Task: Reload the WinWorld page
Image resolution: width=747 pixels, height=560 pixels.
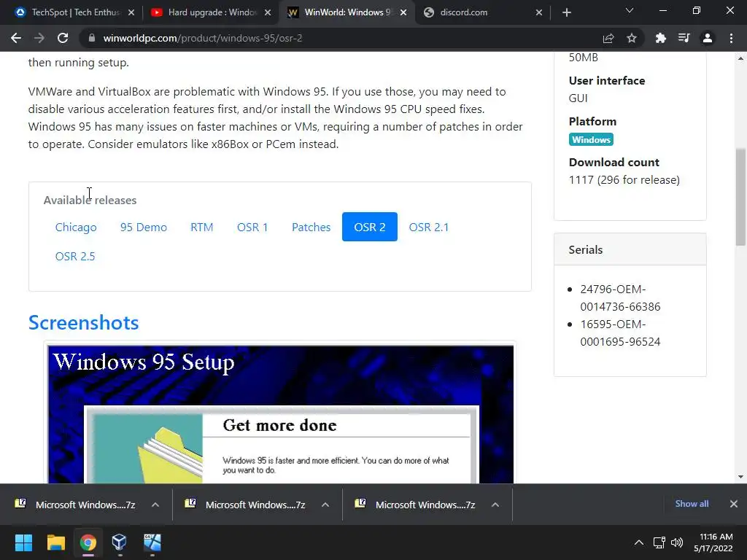Action: pyautogui.click(x=63, y=38)
